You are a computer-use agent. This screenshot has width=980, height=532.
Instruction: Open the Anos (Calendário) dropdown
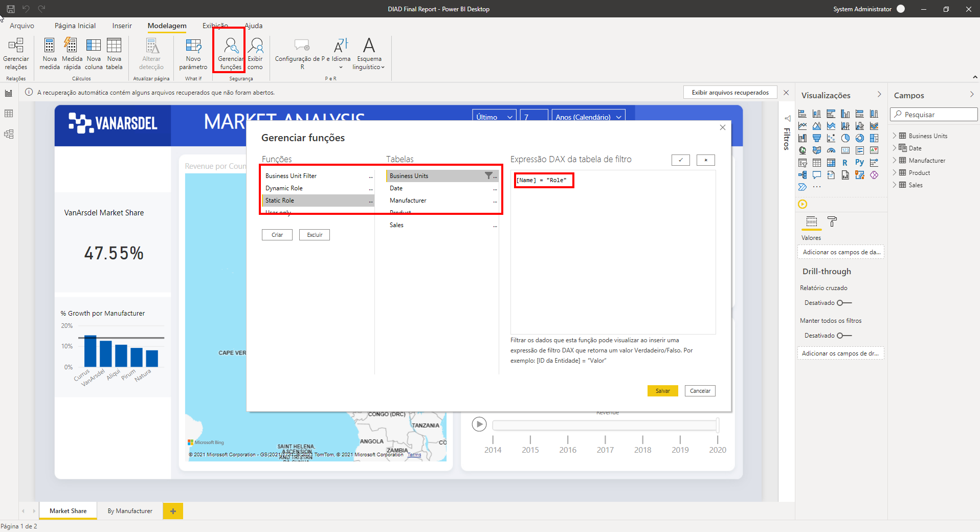tap(588, 117)
